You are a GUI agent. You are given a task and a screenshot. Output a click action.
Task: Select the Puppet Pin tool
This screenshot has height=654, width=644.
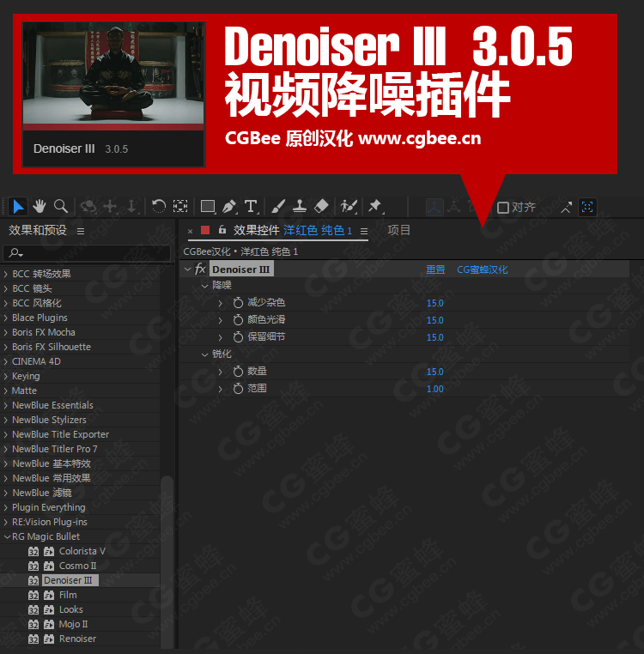point(375,207)
